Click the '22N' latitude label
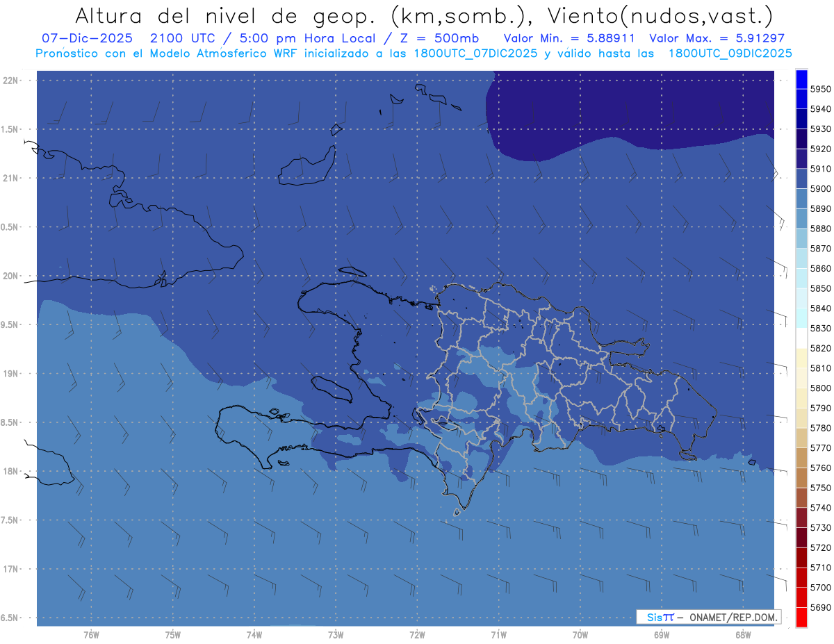 point(10,81)
